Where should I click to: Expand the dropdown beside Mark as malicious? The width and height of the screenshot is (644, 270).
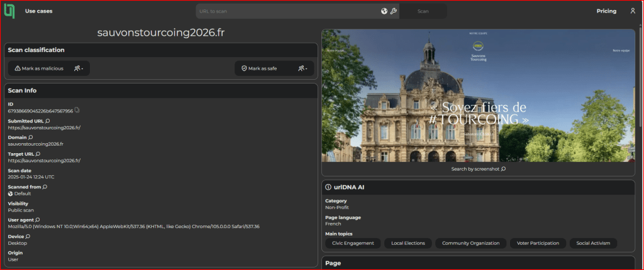[x=79, y=68]
